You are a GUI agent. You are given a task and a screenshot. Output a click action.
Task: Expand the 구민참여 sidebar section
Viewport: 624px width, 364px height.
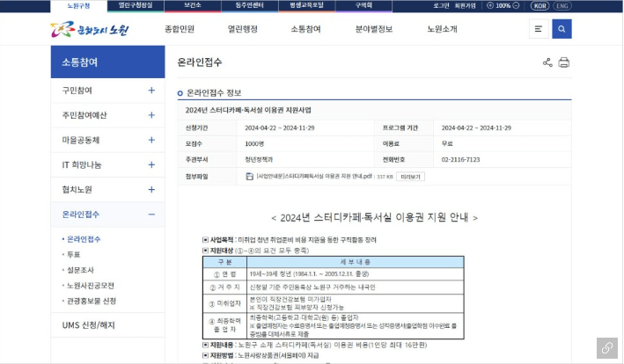pyautogui.click(x=151, y=91)
